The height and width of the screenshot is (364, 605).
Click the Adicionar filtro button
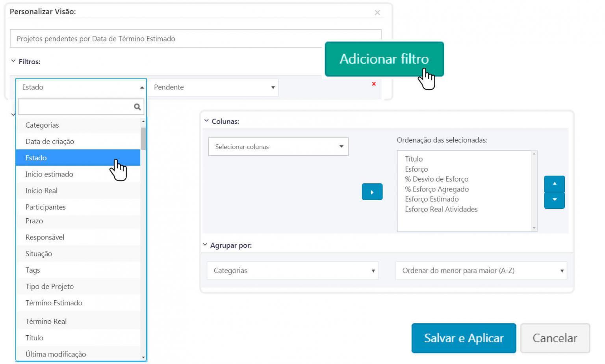[x=384, y=59]
